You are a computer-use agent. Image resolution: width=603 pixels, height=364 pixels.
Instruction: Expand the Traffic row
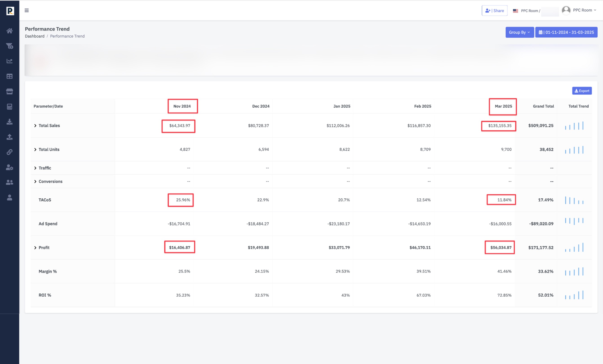35,168
